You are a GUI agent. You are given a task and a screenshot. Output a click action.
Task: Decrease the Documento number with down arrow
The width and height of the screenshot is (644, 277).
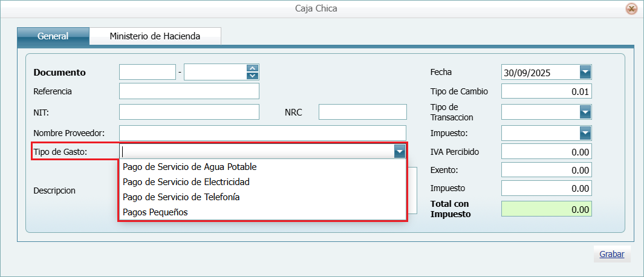tap(252, 76)
